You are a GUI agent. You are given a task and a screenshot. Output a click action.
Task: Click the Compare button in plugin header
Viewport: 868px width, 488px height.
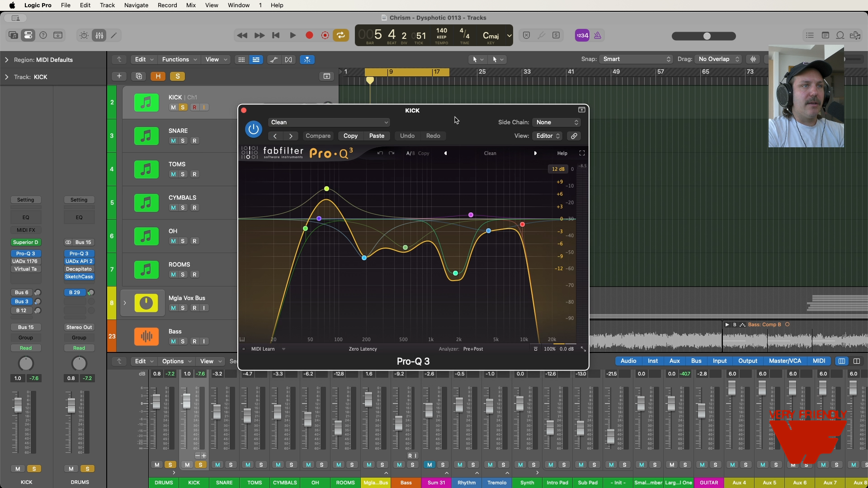tap(318, 136)
